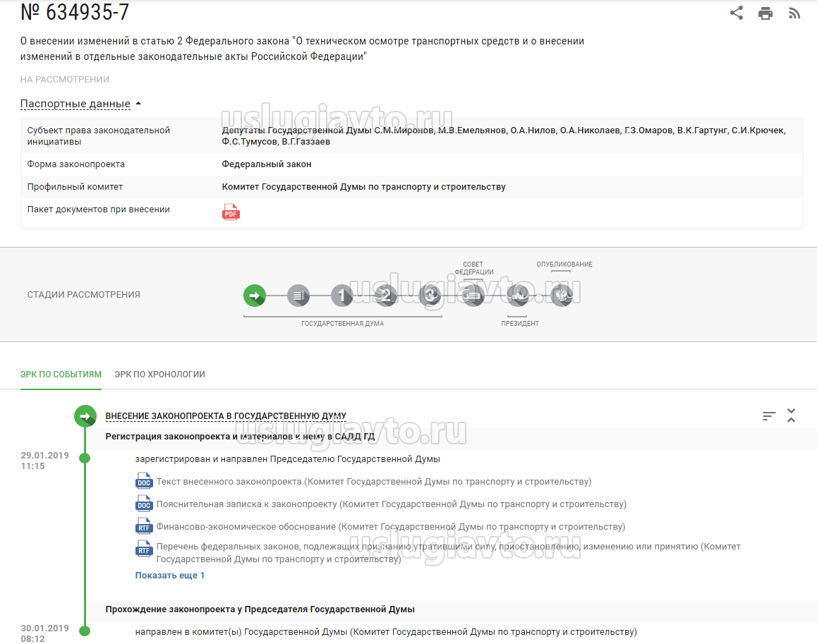Click the share icon
Image resolution: width=817 pixels, height=644 pixels.
click(x=737, y=13)
